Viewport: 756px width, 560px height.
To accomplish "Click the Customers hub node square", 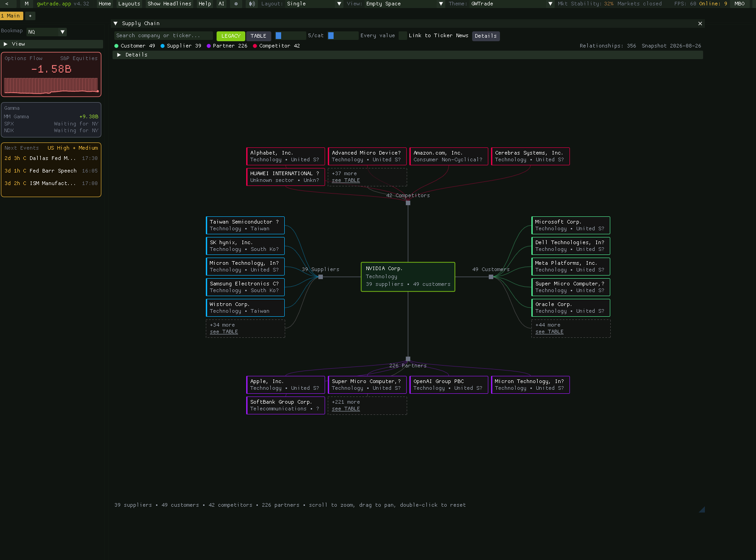I will [491, 277].
